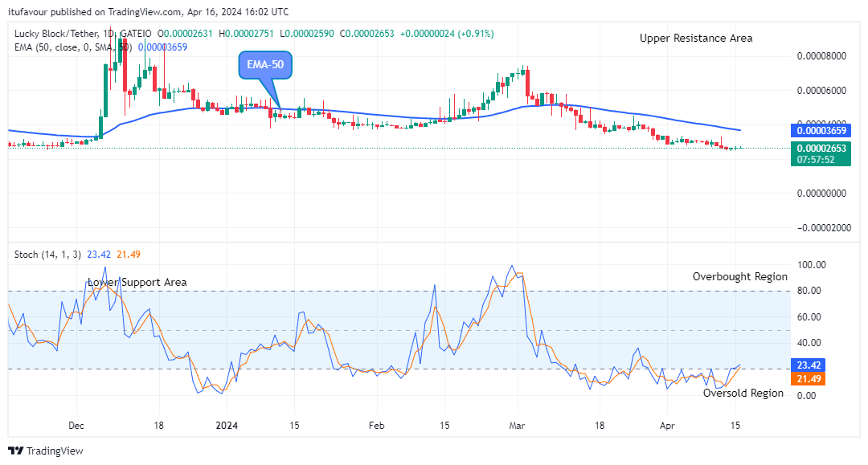Select the Upper Resistance Area annotation
Image resolution: width=868 pixels, height=465 pixels.
click(x=696, y=39)
